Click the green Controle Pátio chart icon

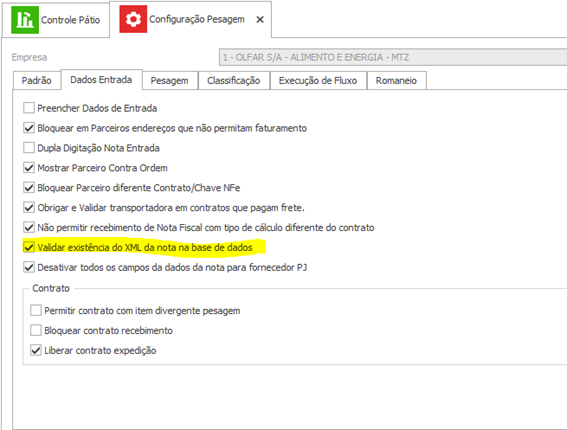[25, 20]
